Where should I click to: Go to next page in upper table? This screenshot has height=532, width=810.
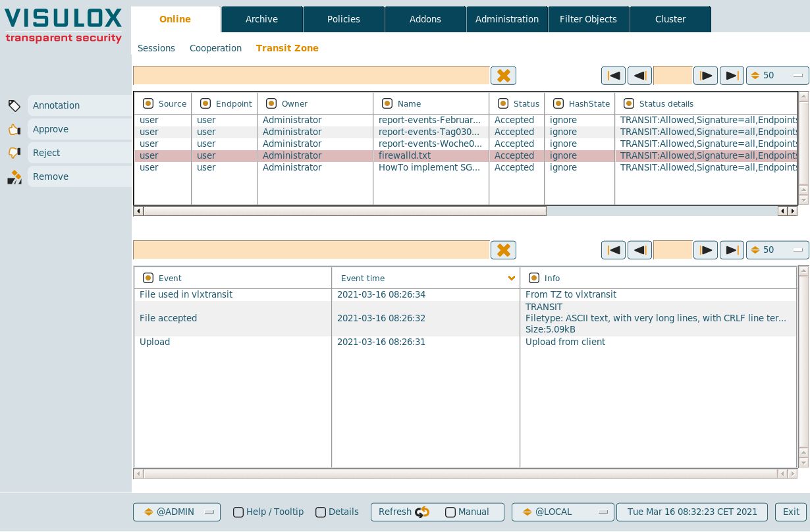point(705,76)
